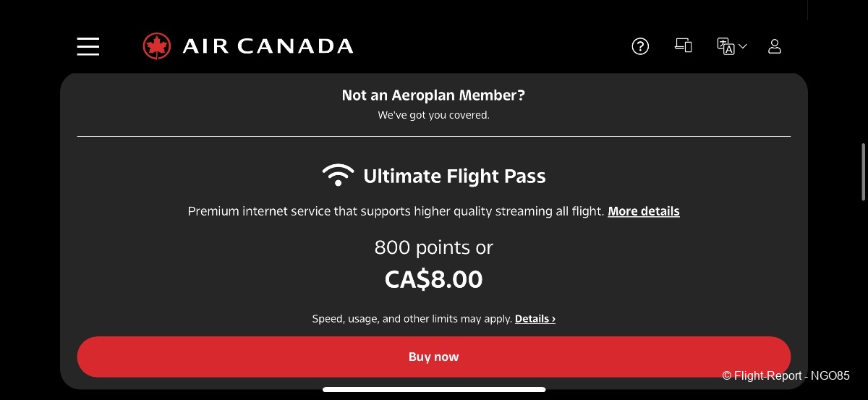This screenshot has width=868, height=400.
Task: Open the user account profile icon
Action: point(774,46)
